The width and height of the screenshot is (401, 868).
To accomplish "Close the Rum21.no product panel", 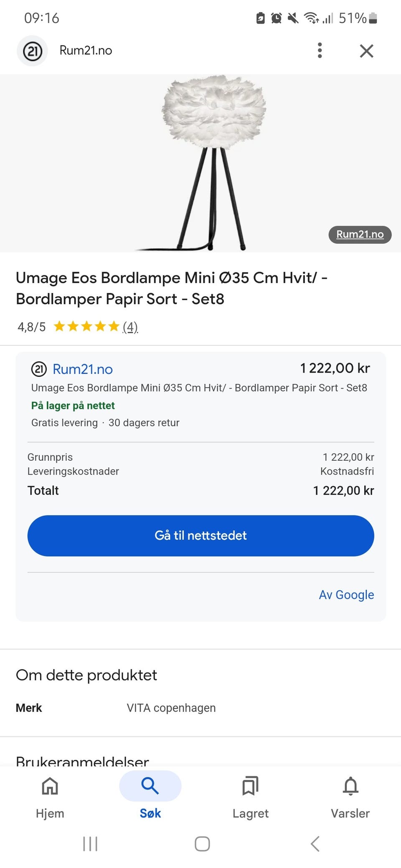I will coord(366,51).
